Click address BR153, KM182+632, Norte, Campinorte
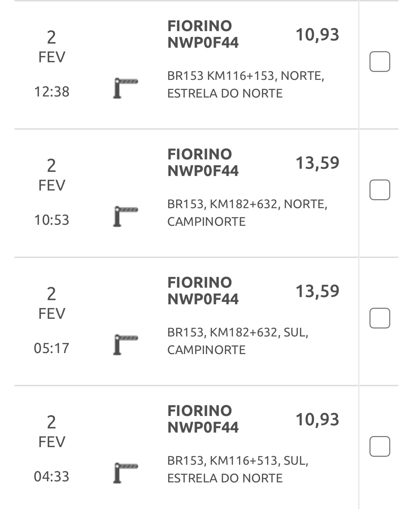Screen dimensions: 420x509 pos(247,213)
